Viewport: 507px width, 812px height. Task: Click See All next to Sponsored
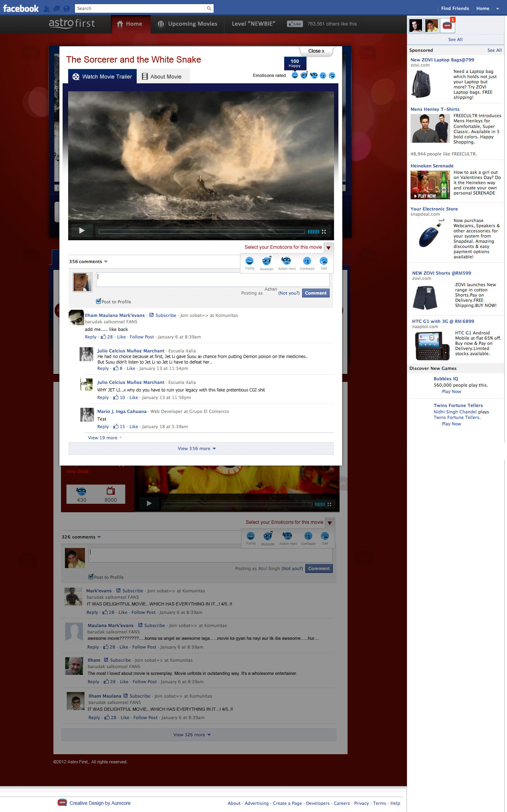494,50
